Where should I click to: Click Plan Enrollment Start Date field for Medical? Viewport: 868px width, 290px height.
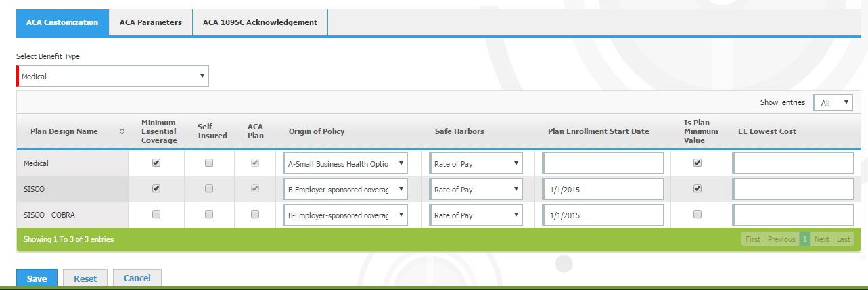coord(603,163)
